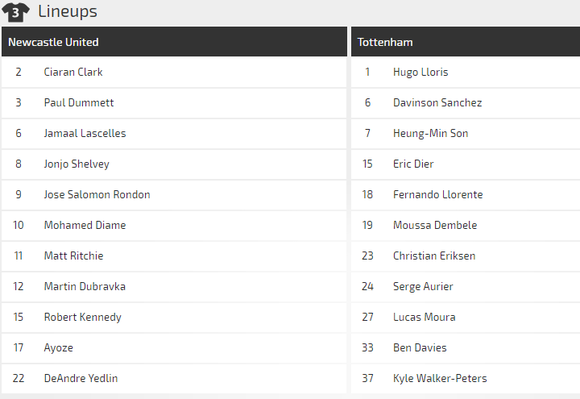Click Ayoze in the Newcastle list
The width and height of the screenshot is (580, 399).
click(x=58, y=348)
